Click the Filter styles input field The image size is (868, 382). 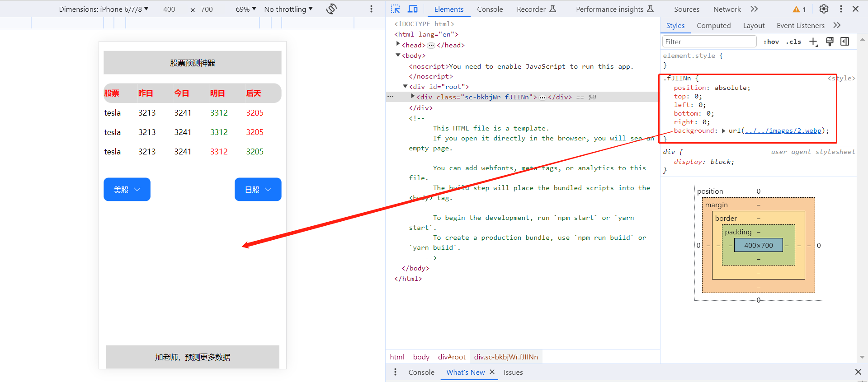tap(709, 42)
